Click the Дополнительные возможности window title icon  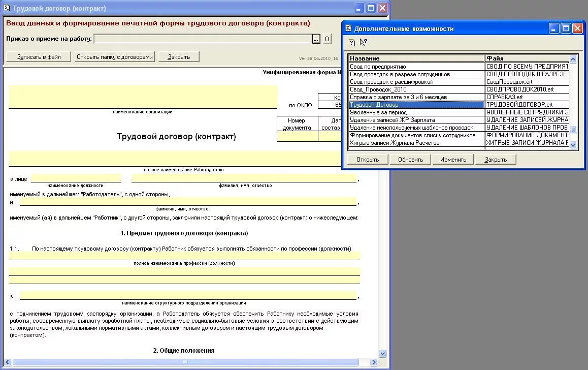pyautogui.click(x=348, y=28)
